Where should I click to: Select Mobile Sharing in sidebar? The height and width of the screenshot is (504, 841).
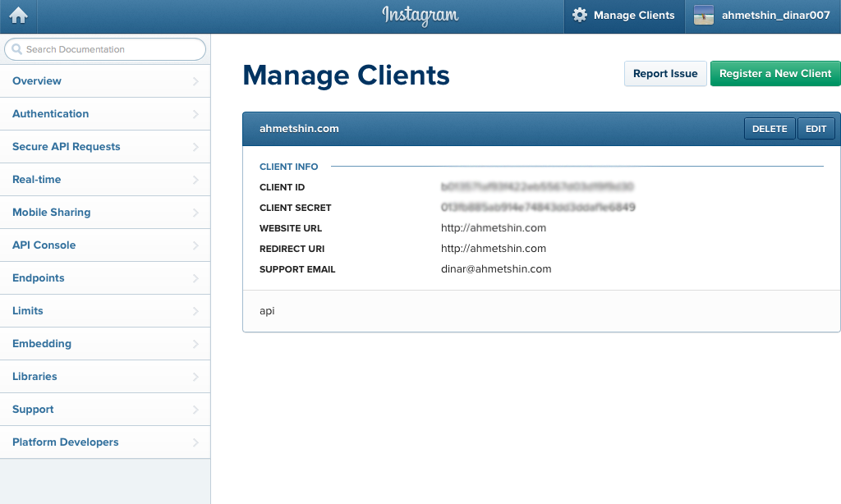(x=105, y=213)
